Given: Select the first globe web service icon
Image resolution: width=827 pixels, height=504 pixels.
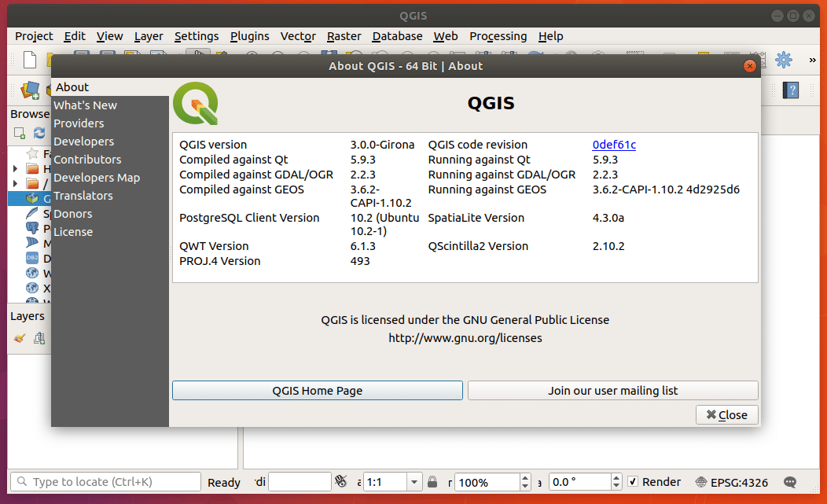Looking at the screenshot, I should pyautogui.click(x=32, y=273).
